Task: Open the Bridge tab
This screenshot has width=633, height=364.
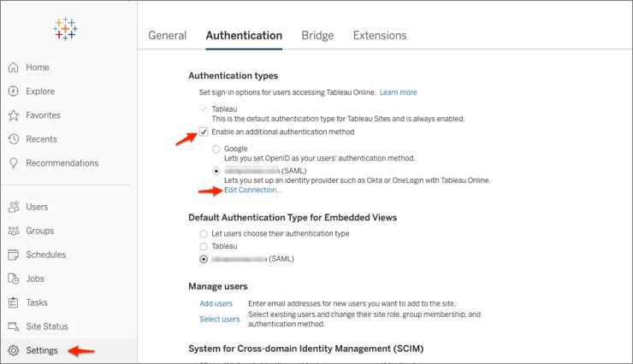Action: (x=317, y=35)
